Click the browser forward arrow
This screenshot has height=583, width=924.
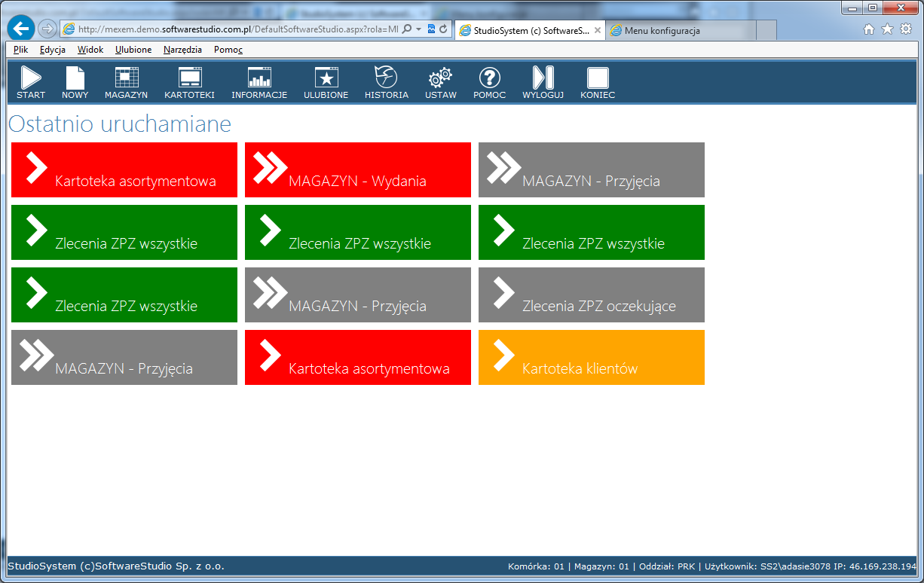click(47, 29)
